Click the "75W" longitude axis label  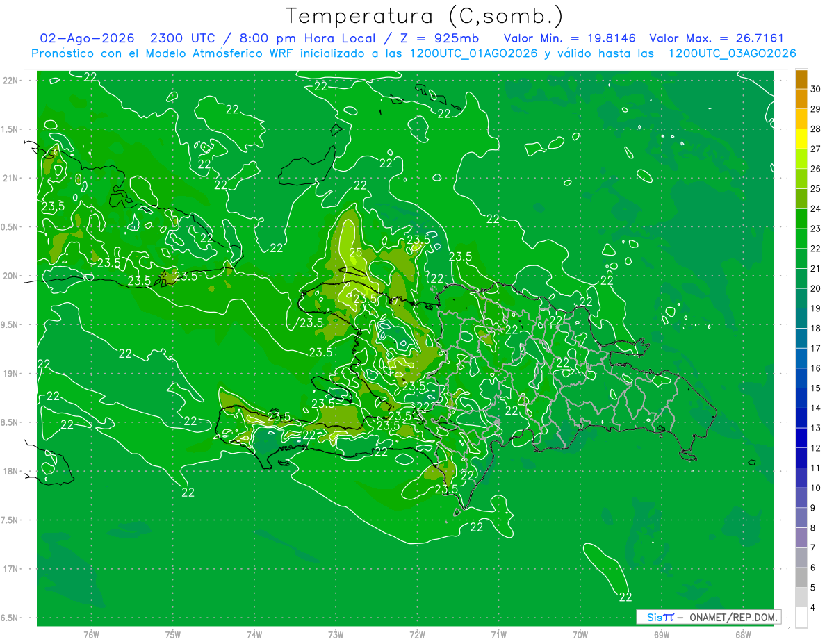click(173, 635)
